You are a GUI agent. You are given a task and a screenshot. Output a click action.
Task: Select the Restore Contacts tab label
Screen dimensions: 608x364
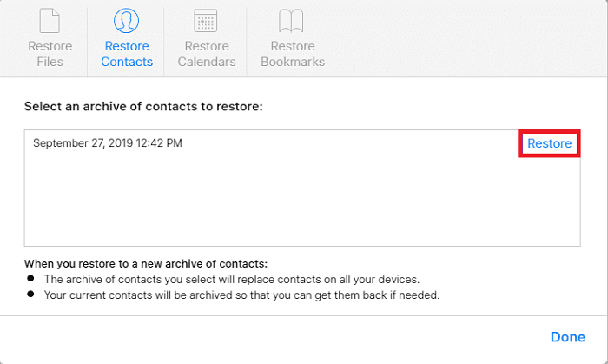[127, 54]
